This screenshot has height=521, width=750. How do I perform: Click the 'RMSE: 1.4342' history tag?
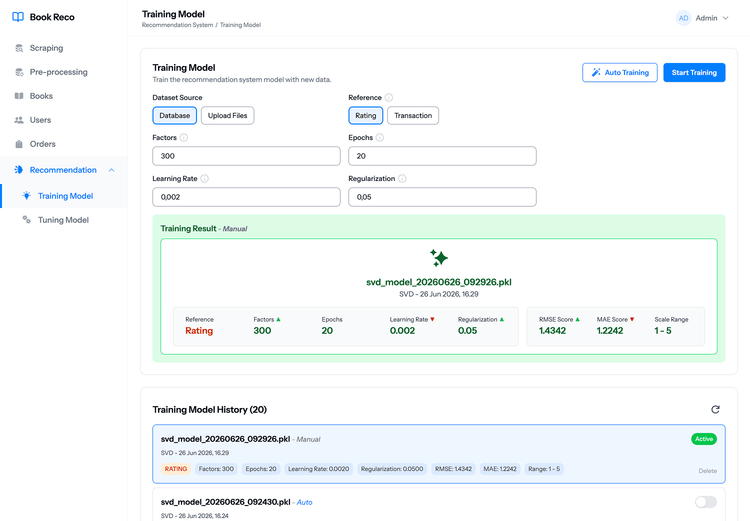453,469
